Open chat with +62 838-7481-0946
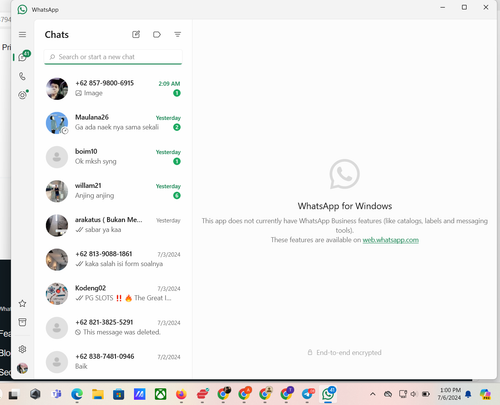Screen dimensions: 500x405 [x=113, y=362]
